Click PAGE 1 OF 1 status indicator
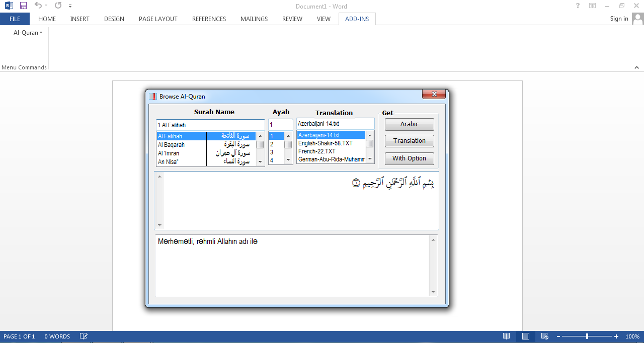This screenshot has height=343, width=644. point(19,336)
